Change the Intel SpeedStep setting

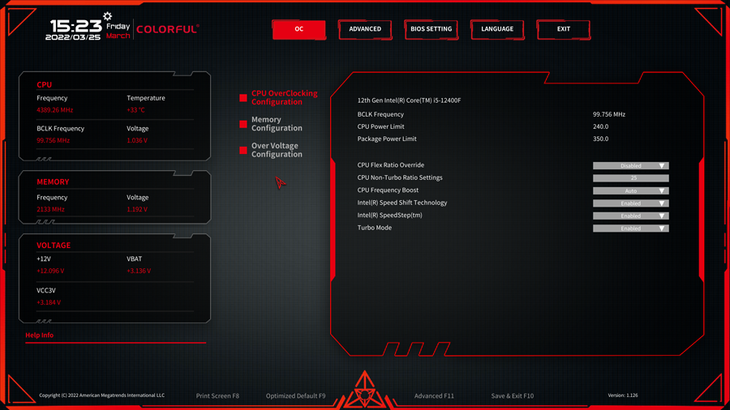630,216
